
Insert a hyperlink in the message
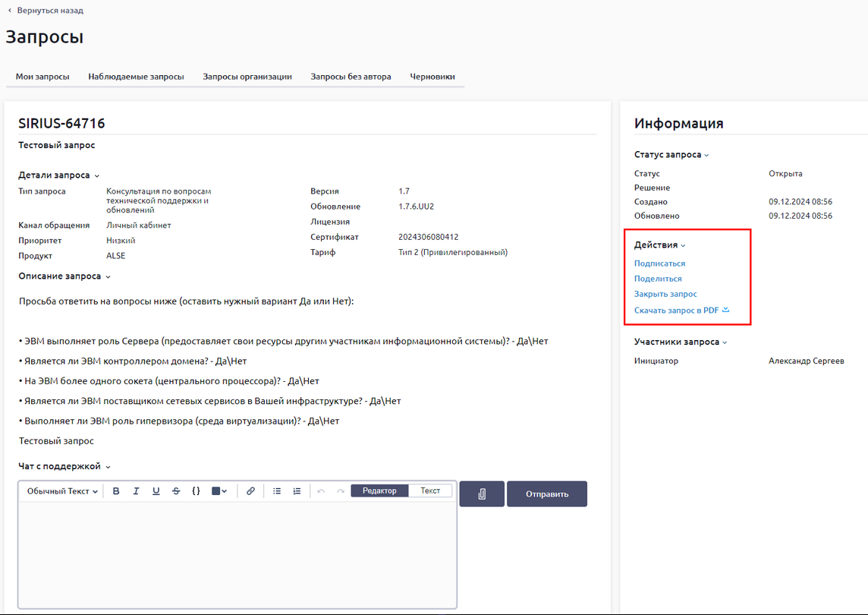[251, 491]
